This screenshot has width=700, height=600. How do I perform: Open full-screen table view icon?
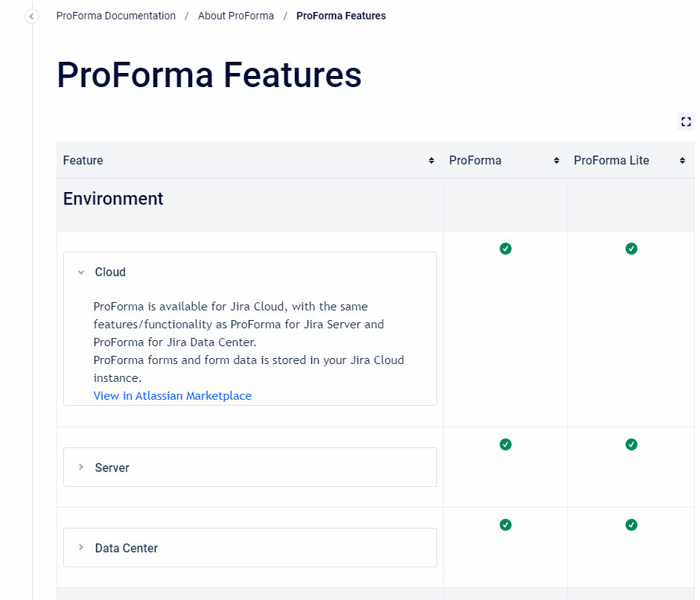(686, 121)
